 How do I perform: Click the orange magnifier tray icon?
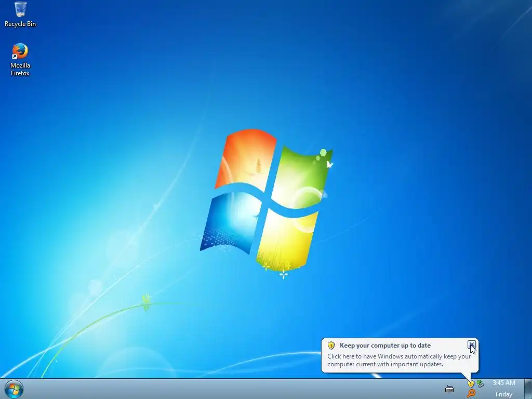(471, 393)
